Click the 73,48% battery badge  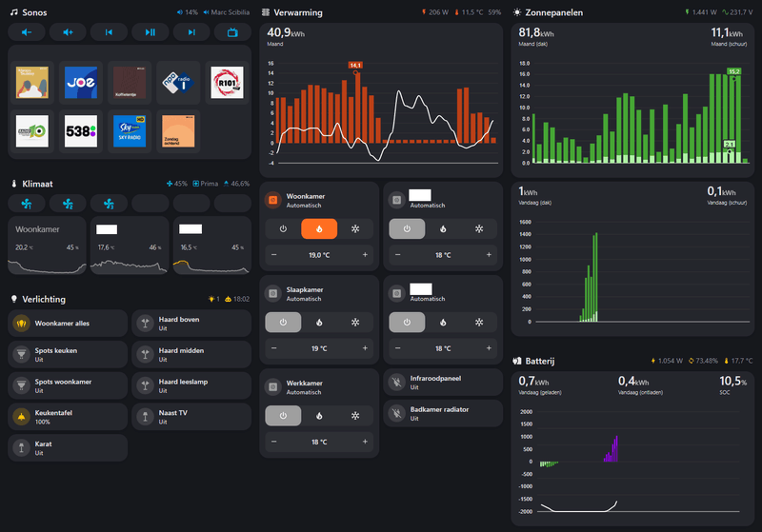click(703, 361)
